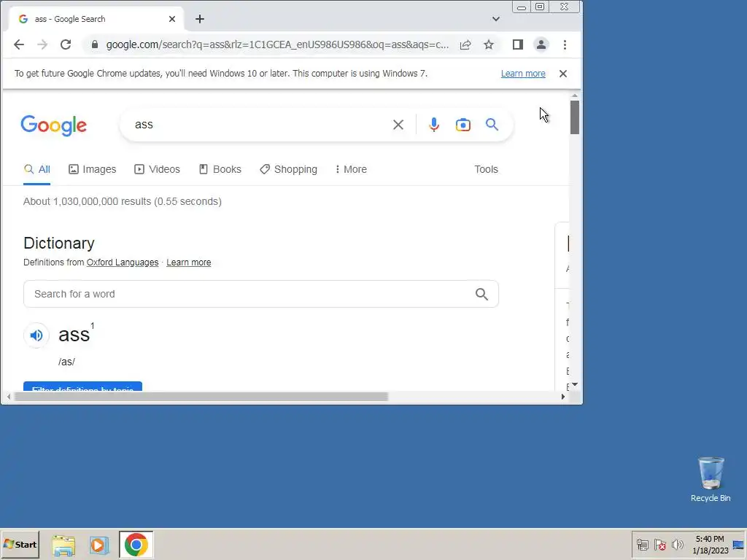Click the Action Center flag tray icon

(659, 545)
